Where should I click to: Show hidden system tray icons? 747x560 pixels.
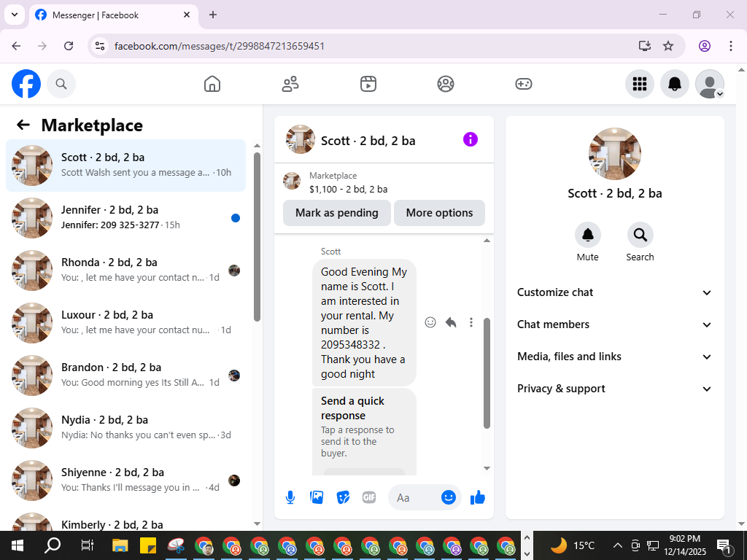[617, 545]
